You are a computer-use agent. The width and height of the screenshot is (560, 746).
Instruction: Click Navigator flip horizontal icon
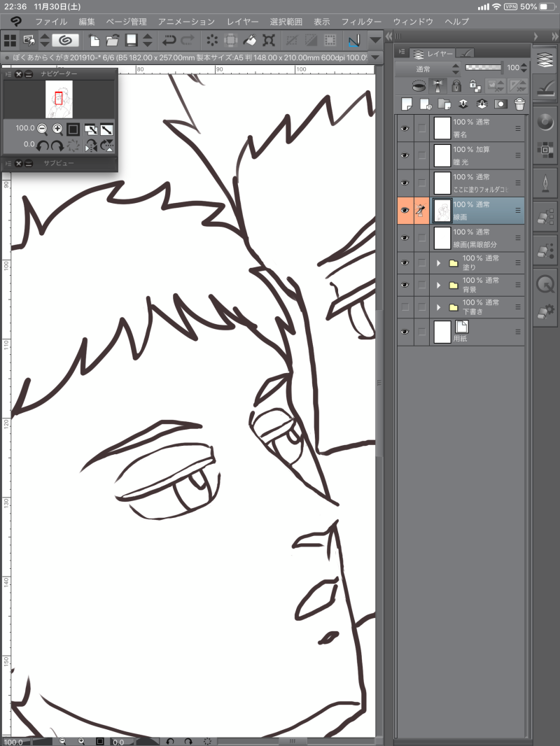[x=91, y=145]
